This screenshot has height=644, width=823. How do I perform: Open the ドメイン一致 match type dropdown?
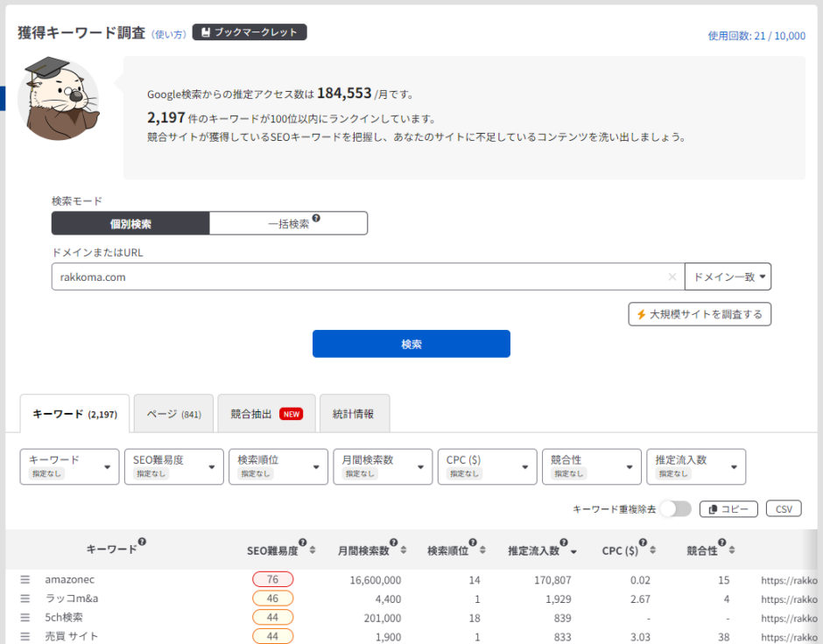[728, 276]
